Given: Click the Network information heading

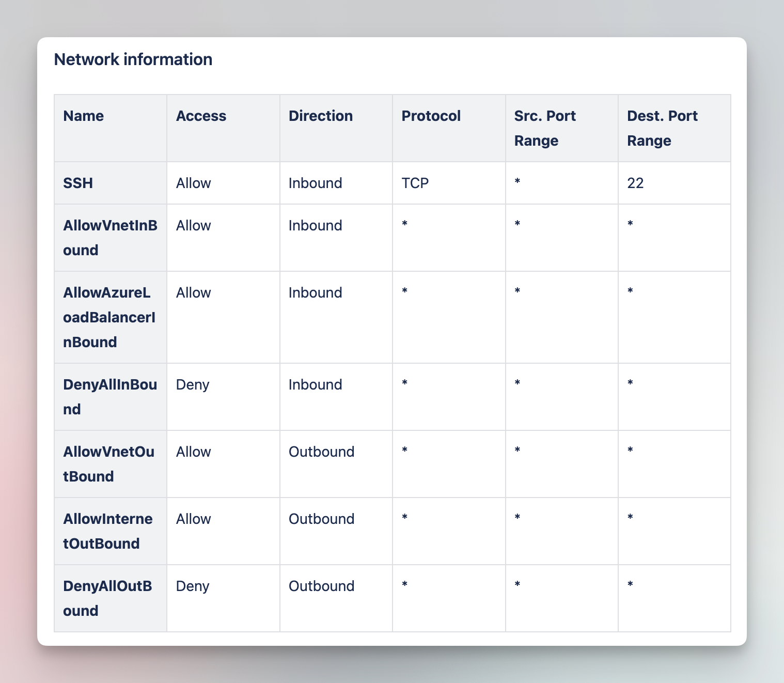Looking at the screenshot, I should point(133,59).
